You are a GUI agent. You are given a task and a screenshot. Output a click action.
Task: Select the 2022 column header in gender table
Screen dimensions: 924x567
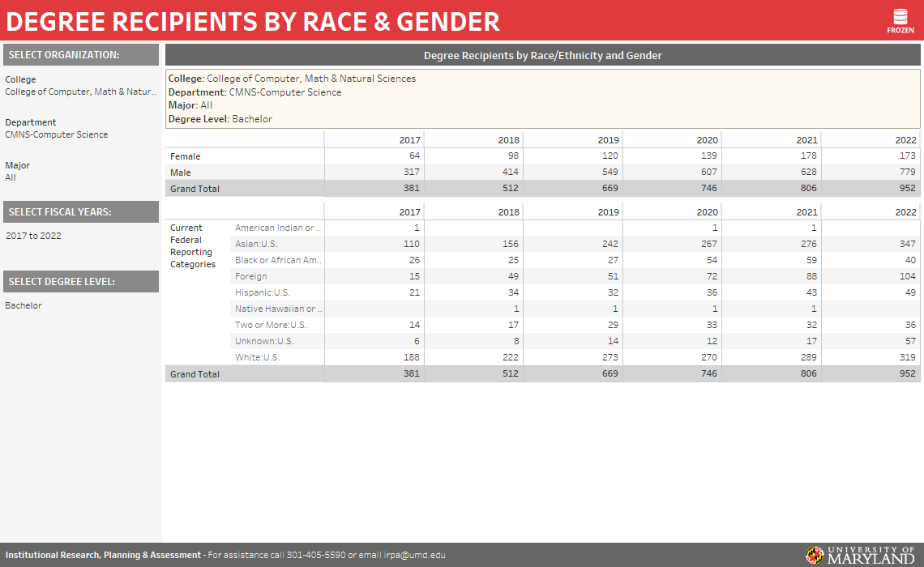pyautogui.click(x=905, y=140)
